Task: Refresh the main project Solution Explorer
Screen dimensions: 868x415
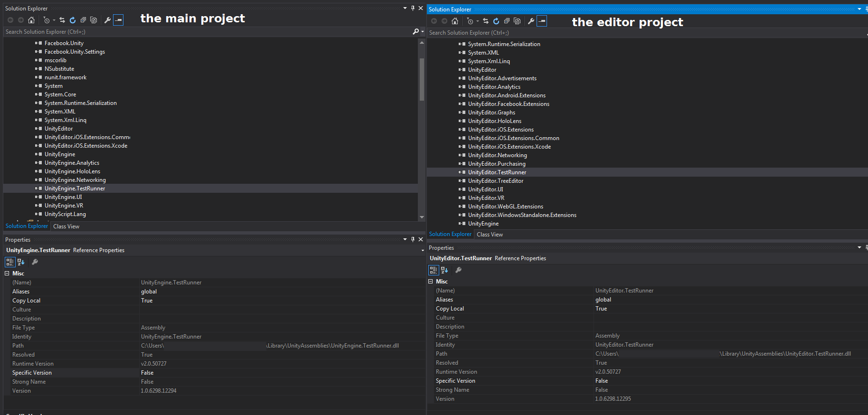Action: (x=73, y=20)
